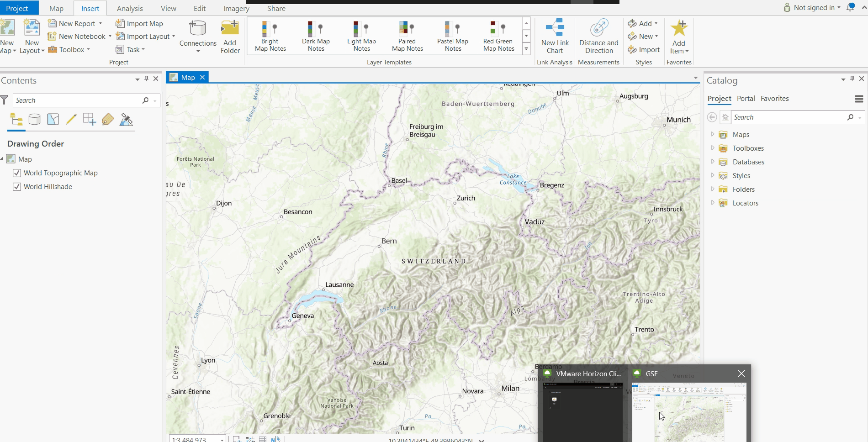The image size is (868, 442).
Task: Pin the Contents pane with auto-hide
Action: (x=146, y=79)
